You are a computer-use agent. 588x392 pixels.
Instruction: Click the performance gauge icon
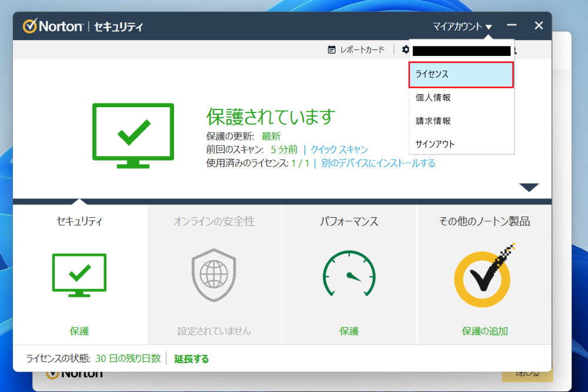point(349,274)
